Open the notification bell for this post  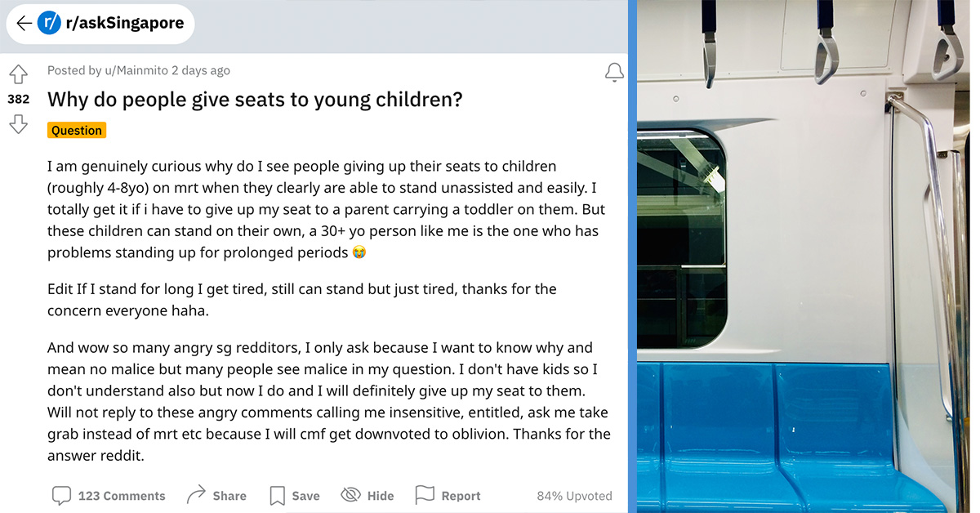[614, 72]
